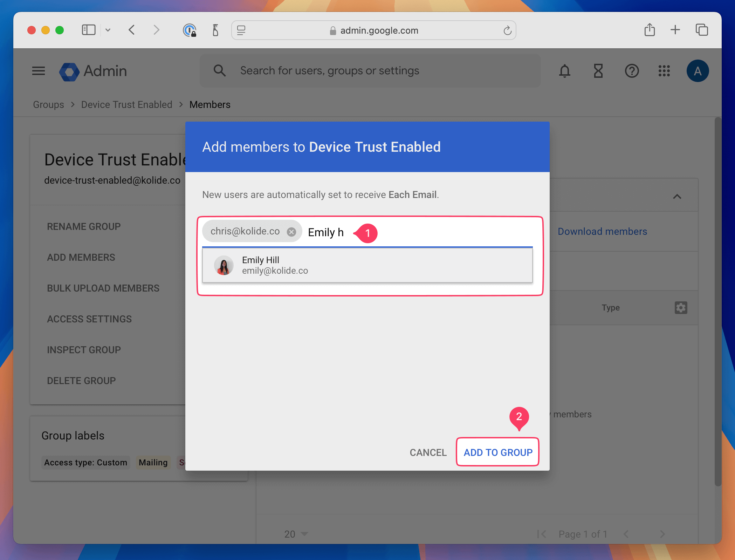Image resolution: width=735 pixels, height=560 pixels.
Task: Click the account avatar A
Action: tap(697, 71)
